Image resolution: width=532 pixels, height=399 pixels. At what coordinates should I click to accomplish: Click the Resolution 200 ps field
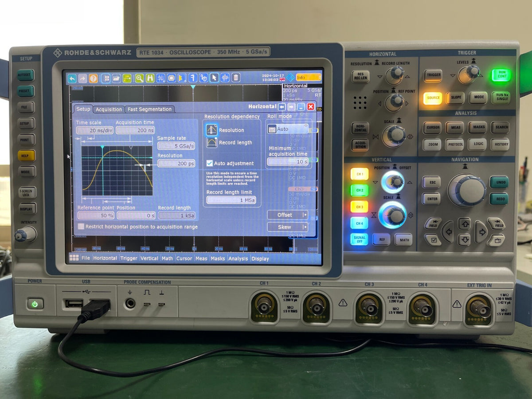tap(176, 163)
